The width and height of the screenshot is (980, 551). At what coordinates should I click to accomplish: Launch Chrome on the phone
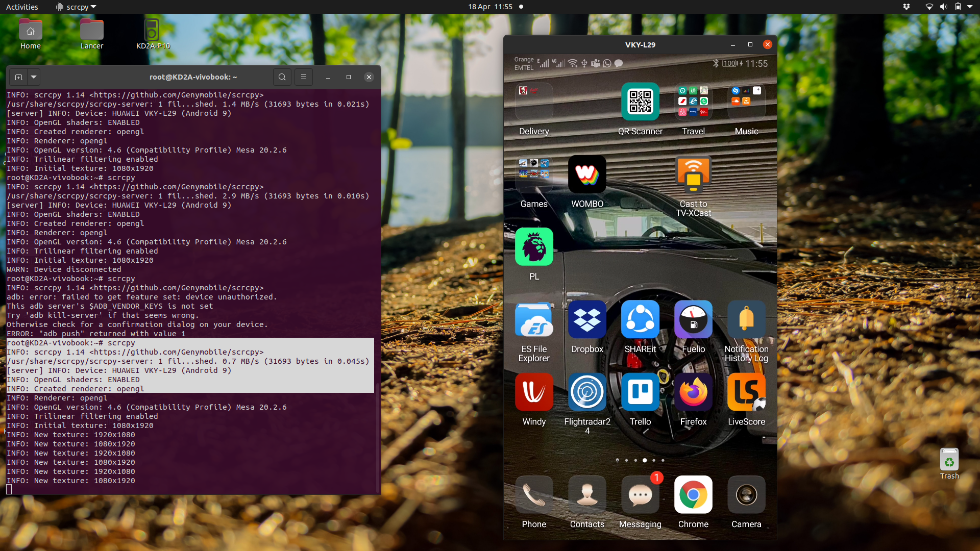(x=693, y=494)
